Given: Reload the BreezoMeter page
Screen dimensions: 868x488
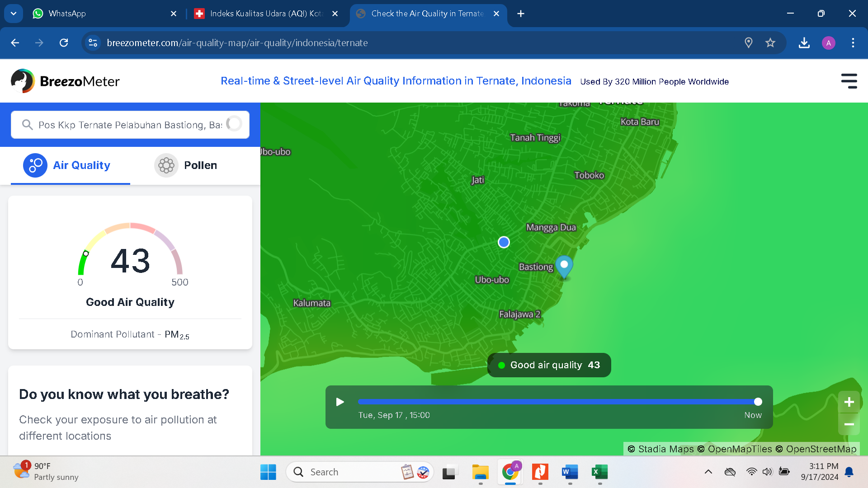Looking at the screenshot, I should (64, 43).
